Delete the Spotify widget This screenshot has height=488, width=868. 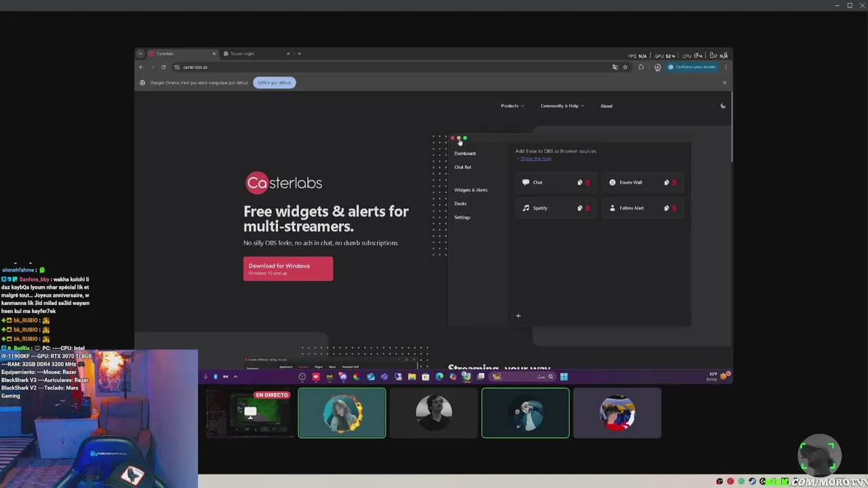click(x=588, y=208)
